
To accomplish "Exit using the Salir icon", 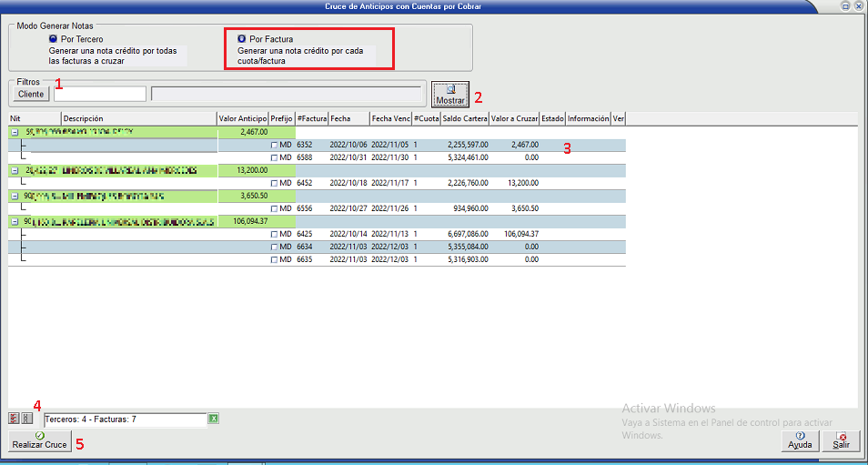I will (842, 436).
